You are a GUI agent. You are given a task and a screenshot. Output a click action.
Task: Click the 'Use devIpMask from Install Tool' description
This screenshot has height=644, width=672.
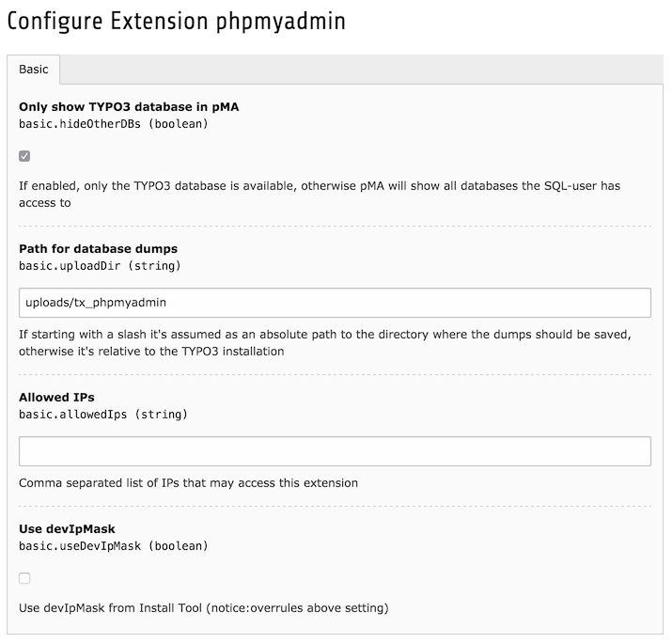click(203, 608)
